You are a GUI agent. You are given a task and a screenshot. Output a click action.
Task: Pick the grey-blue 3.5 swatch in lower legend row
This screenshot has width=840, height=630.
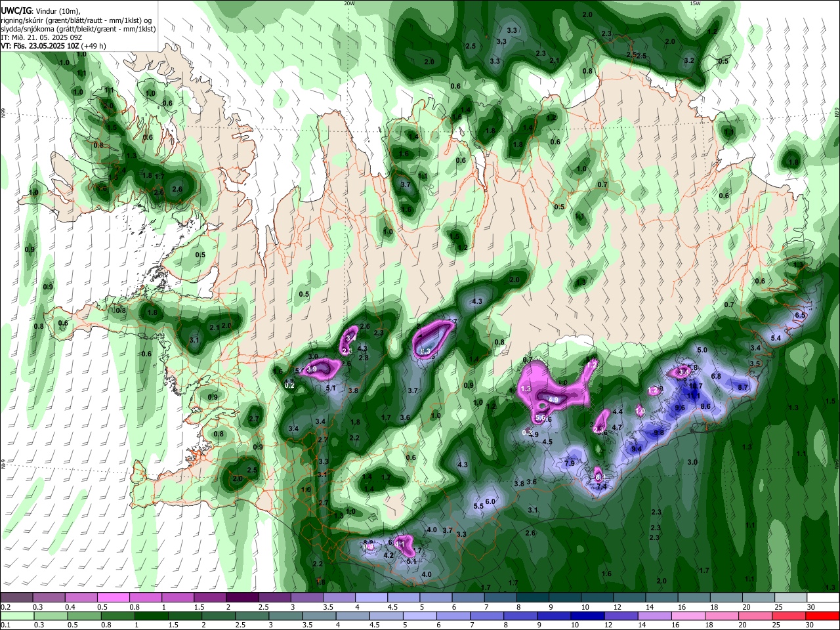coord(319,616)
